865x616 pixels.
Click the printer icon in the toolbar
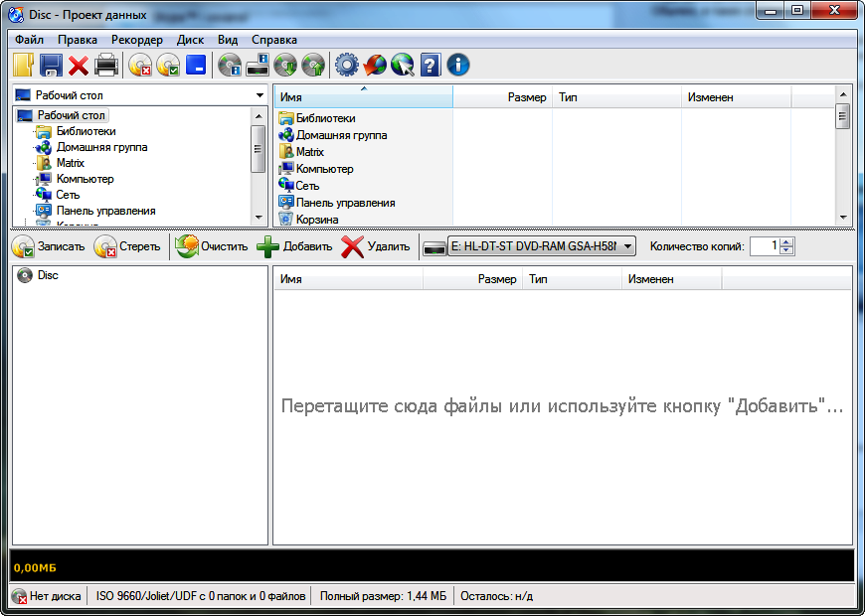[106, 66]
